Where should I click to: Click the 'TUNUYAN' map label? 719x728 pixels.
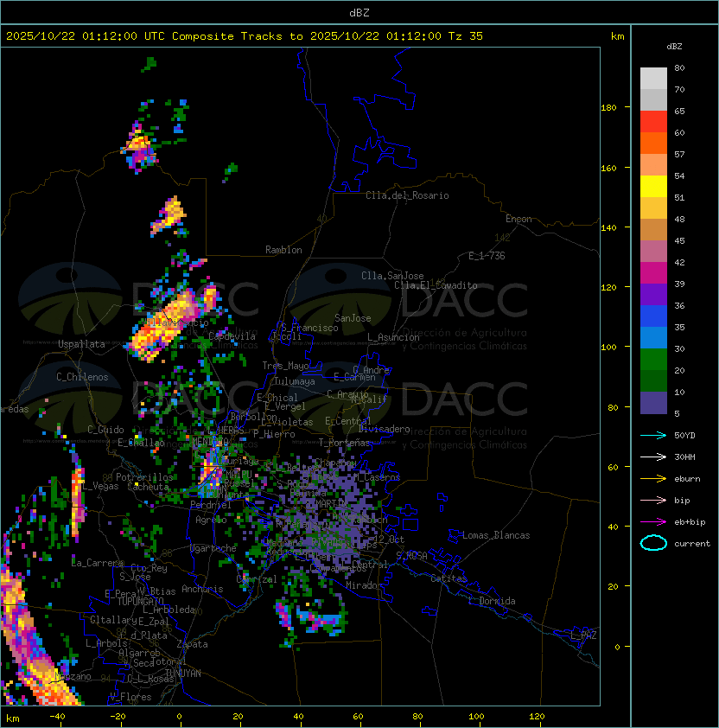click(183, 674)
